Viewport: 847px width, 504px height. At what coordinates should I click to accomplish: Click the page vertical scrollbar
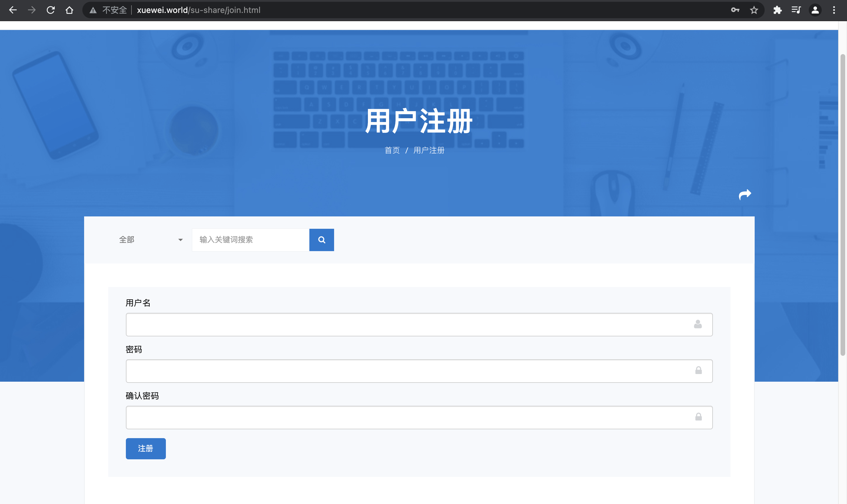(x=842, y=204)
